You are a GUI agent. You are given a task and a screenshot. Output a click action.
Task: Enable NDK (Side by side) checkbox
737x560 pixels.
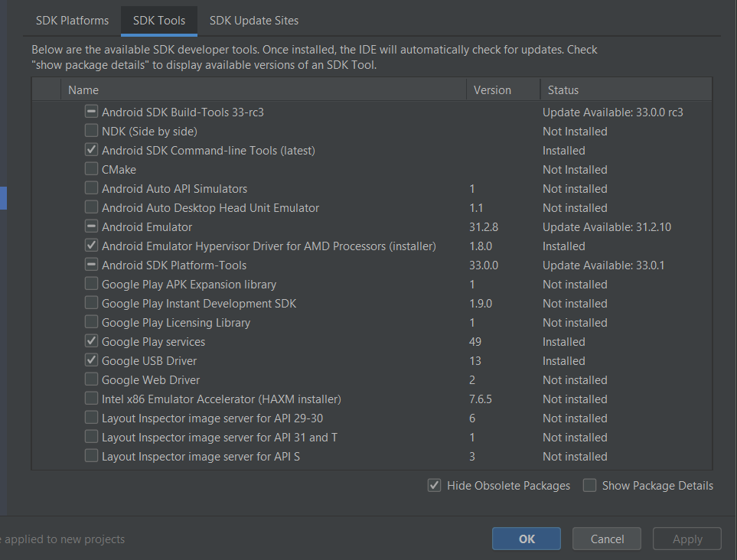91,132
